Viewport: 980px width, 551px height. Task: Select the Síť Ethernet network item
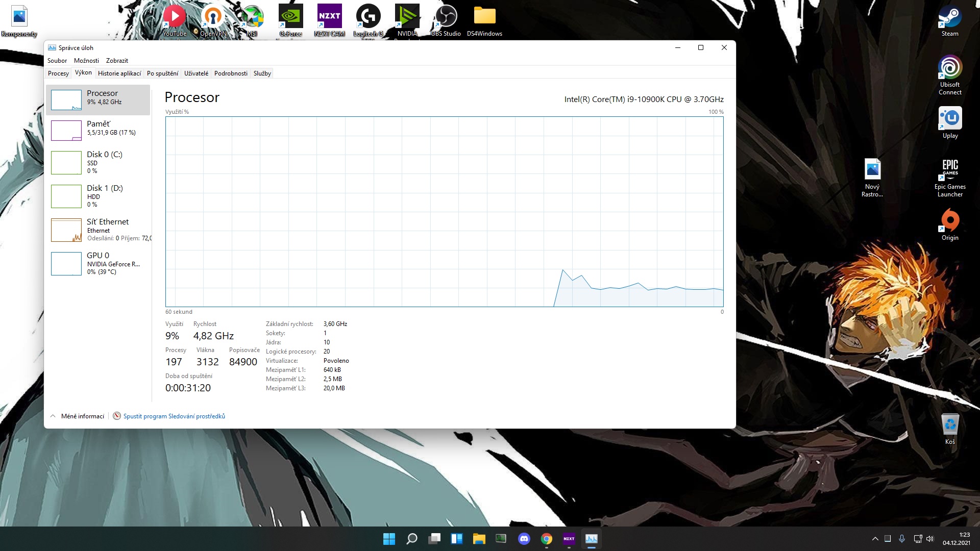click(99, 230)
